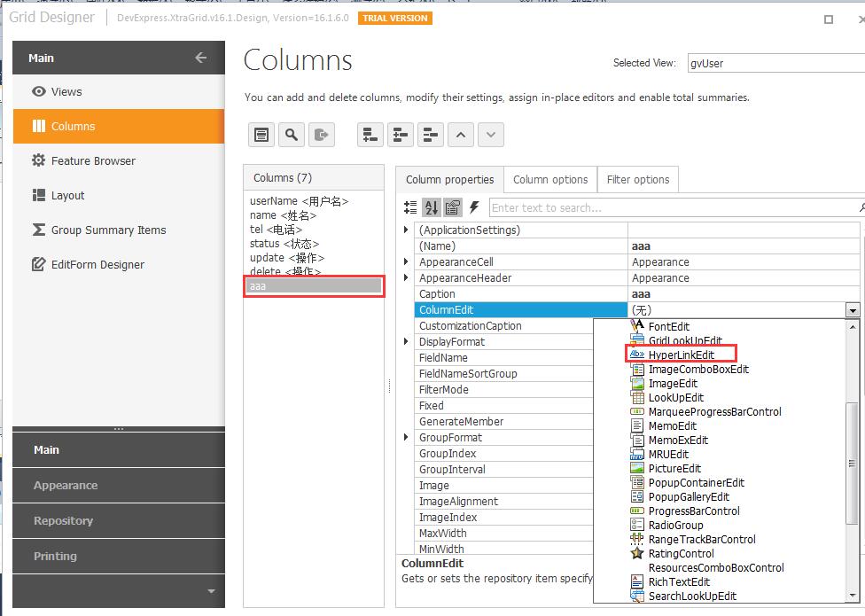Select MarqueeProgressBarControl in the list
This screenshot has width=865, height=616.
click(714, 411)
